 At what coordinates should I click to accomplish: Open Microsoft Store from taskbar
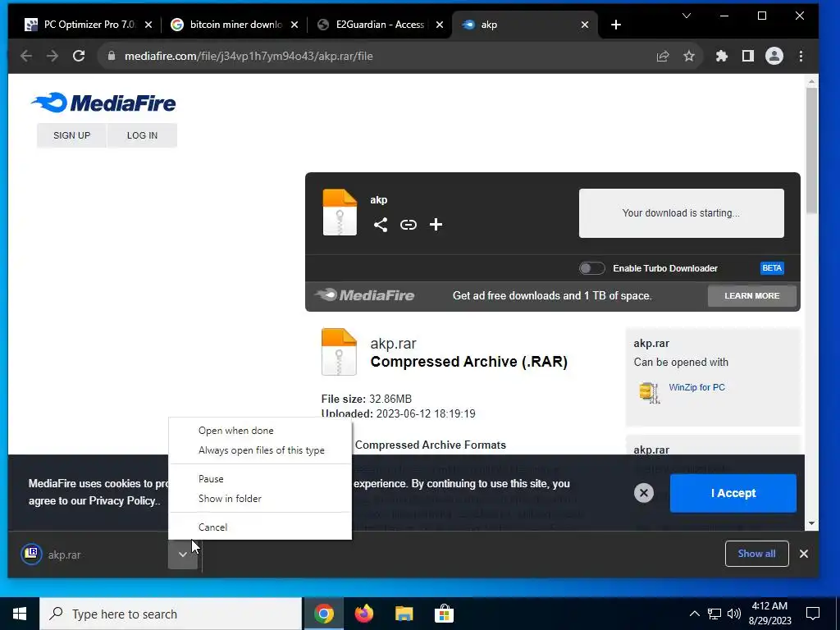tap(444, 614)
